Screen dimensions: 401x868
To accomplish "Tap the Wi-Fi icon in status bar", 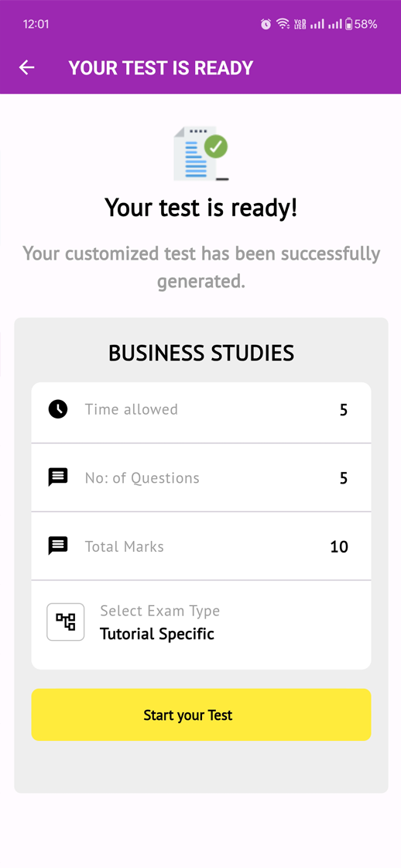I will [x=283, y=24].
